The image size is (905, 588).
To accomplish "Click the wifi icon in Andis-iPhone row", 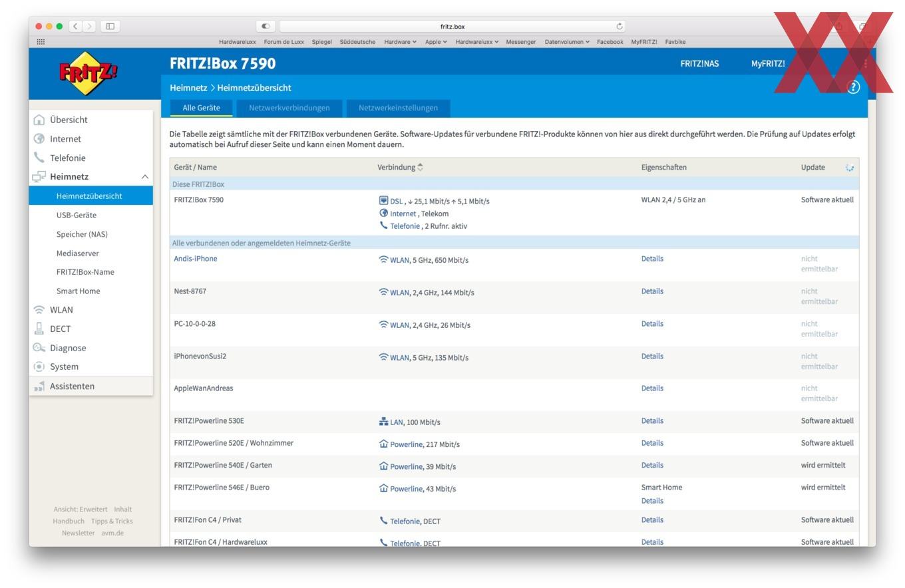I will click(383, 259).
